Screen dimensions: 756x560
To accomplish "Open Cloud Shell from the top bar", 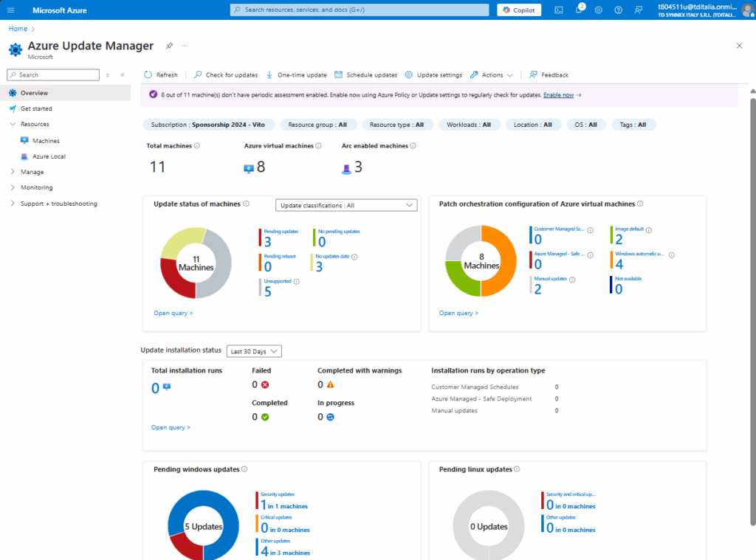I will [559, 10].
